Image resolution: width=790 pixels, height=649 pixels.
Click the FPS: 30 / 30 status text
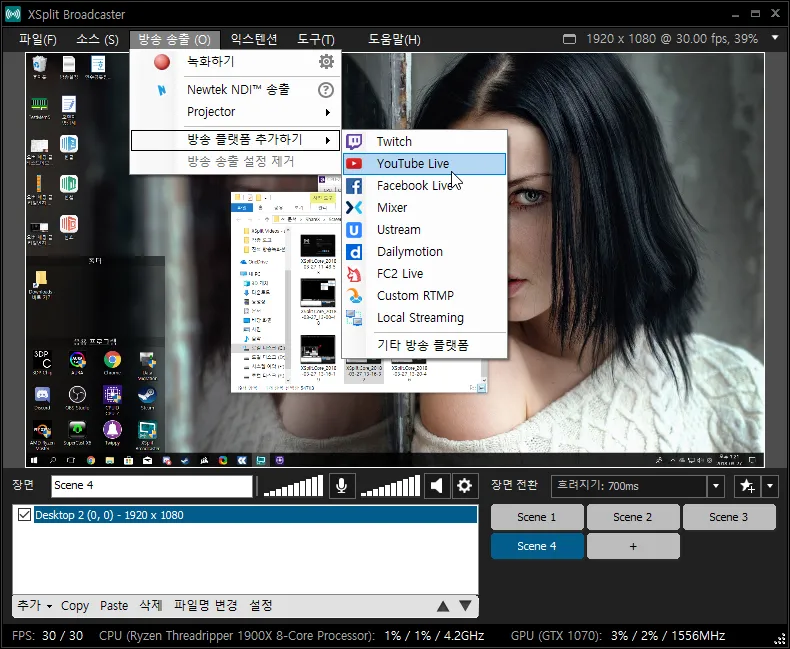coord(47,636)
